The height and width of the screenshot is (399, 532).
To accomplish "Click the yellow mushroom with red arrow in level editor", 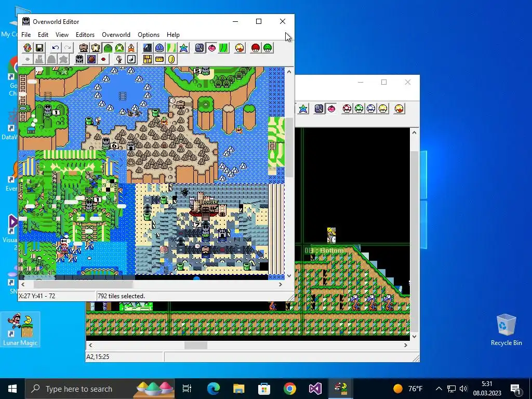I will point(400,109).
